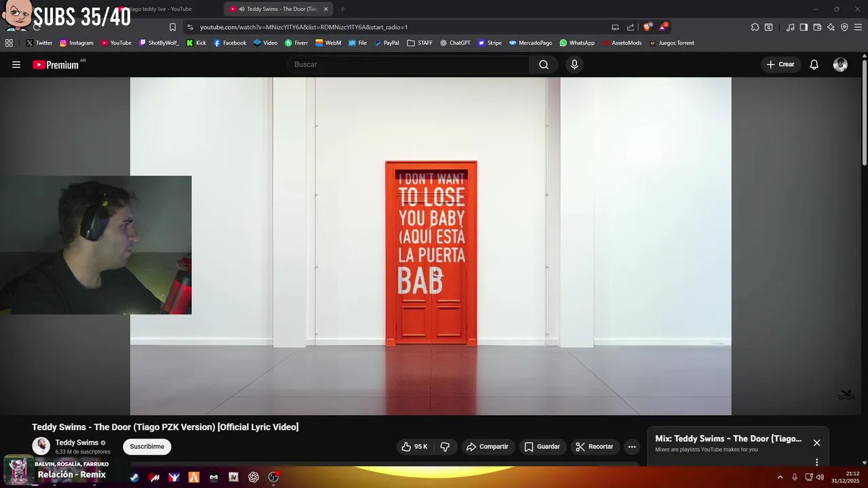Like the video with 95 K likes
This screenshot has height=488, width=868.
[x=414, y=447]
